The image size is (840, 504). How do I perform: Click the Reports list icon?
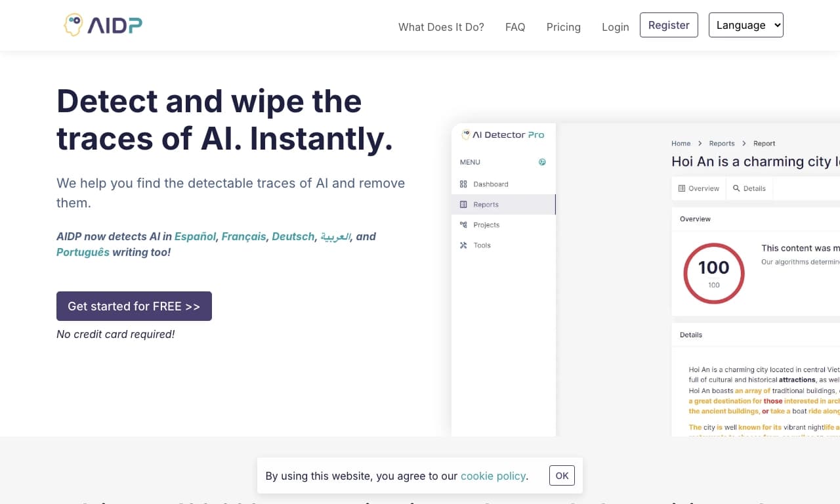(x=463, y=205)
